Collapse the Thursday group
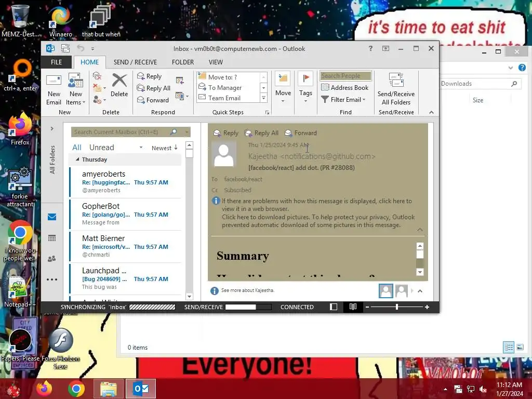Viewport: 532px width, 399px height. 77,159
